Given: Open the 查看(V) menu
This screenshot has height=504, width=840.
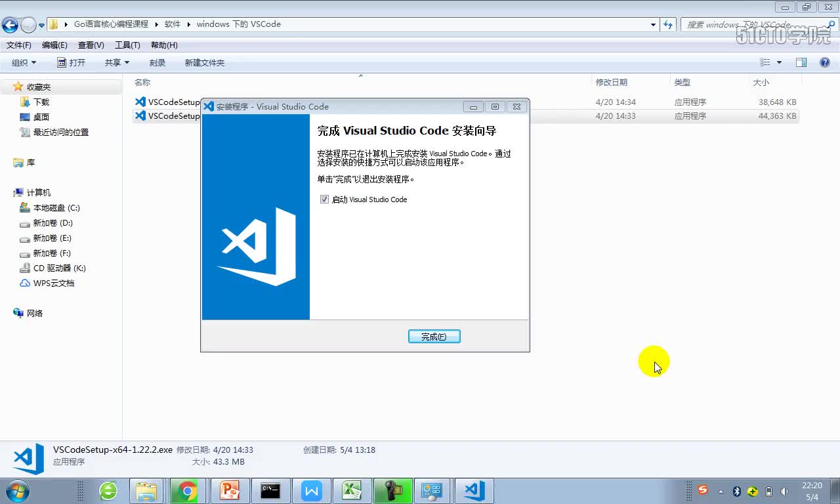Looking at the screenshot, I should pos(91,45).
